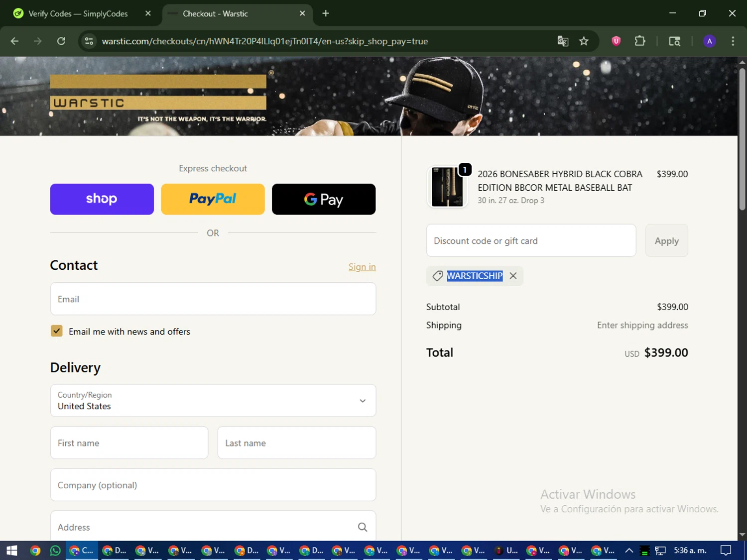Show hidden system tray icons
Viewport: 747px width, 560px height.
pyautogui.click(x=629, y=551)
